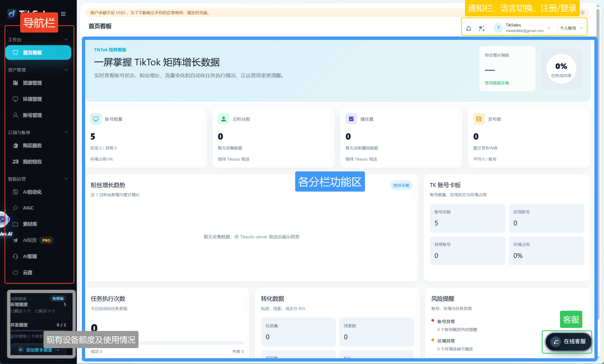Click the language switch icon
This screenshot has width=604, height=364.
(481, 28)
